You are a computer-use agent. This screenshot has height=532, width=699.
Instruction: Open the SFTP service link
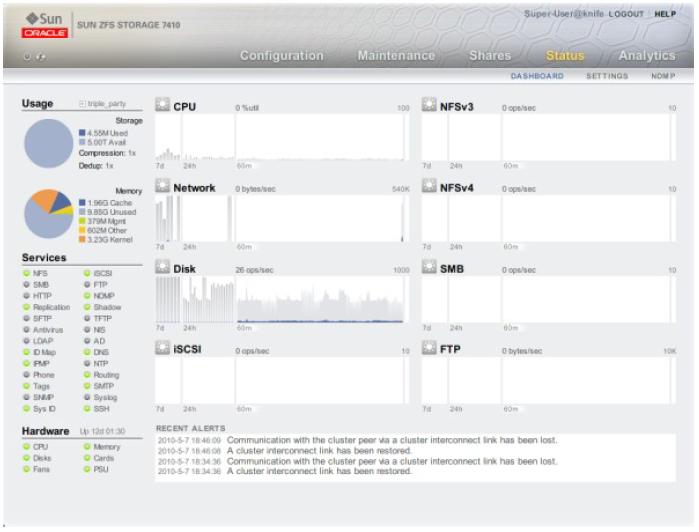click(x=42, y=318)
